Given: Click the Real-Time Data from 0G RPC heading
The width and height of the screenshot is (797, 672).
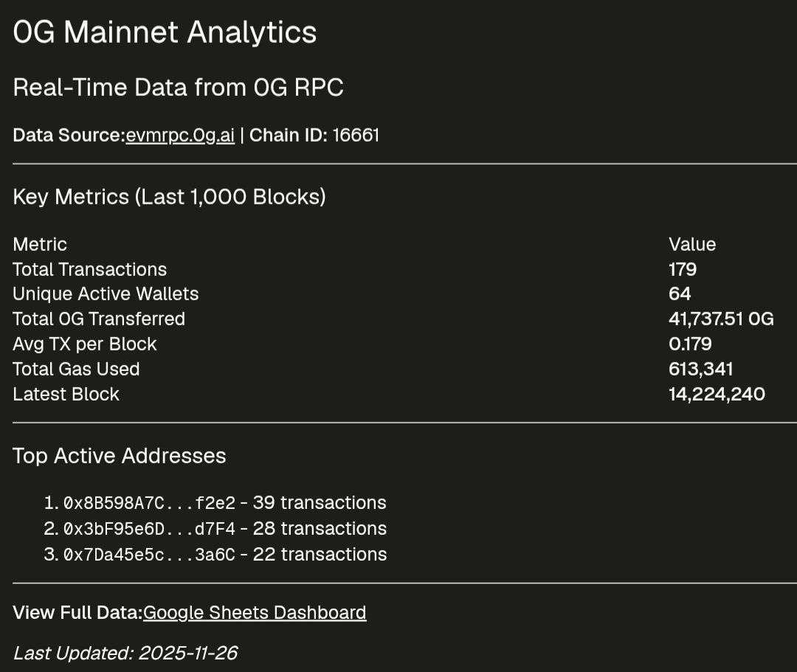Looking at the screenshot, I should (179, 87).
